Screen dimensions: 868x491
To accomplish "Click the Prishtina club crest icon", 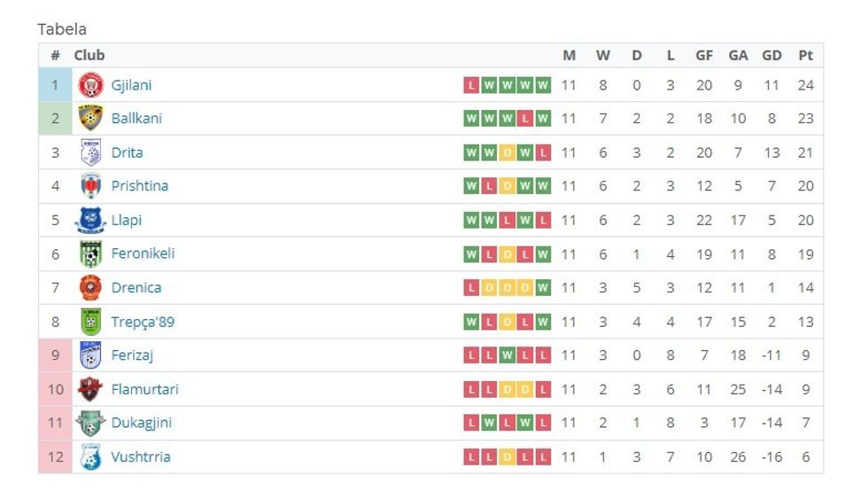I will (x=90, y=186).
